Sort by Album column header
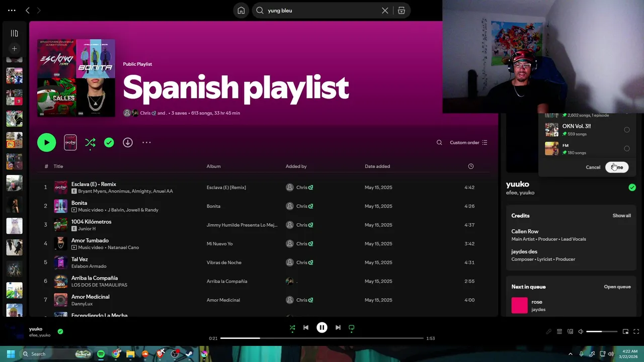The width and height of the screenshot is (644, 362). click(213, 166)
